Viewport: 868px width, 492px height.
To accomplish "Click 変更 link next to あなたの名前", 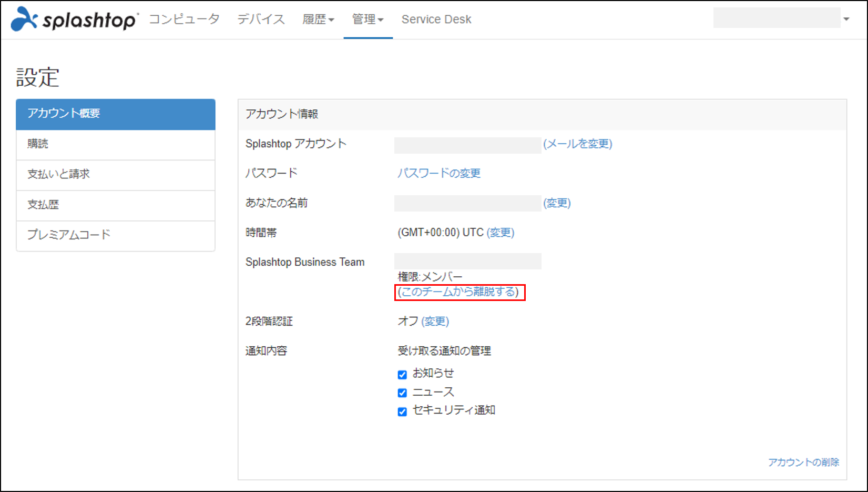I will pos(557,203).
